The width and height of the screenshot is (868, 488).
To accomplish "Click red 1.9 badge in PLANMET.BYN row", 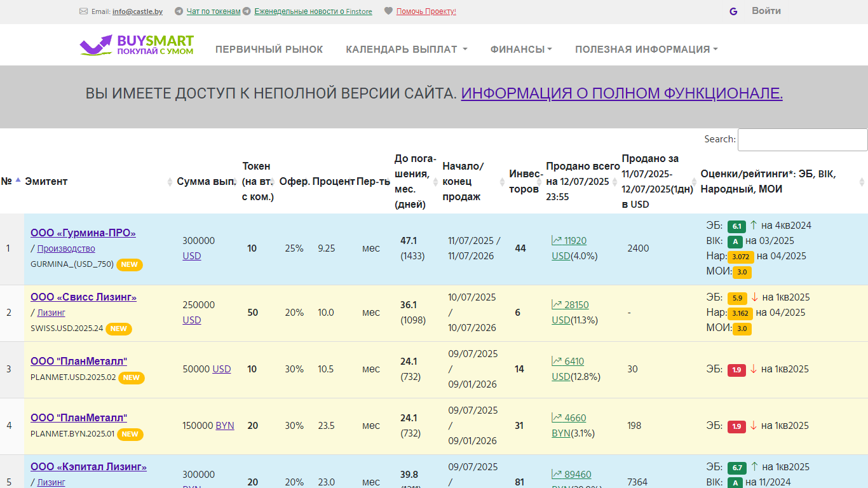I will click(x=736, y=426).
